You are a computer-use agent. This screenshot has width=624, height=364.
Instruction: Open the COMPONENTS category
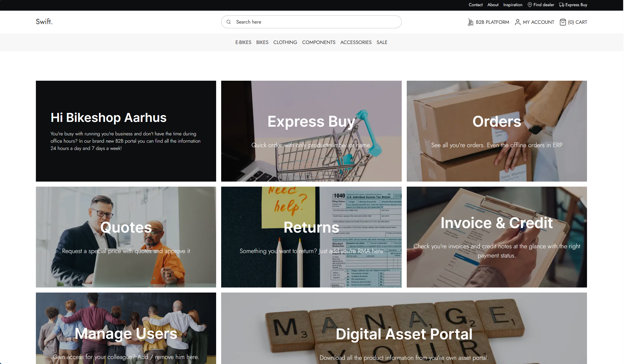[x=319, y=42]
